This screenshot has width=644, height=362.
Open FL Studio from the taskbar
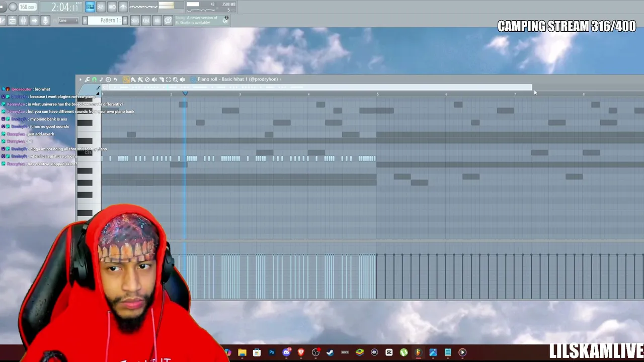point(418,352)
